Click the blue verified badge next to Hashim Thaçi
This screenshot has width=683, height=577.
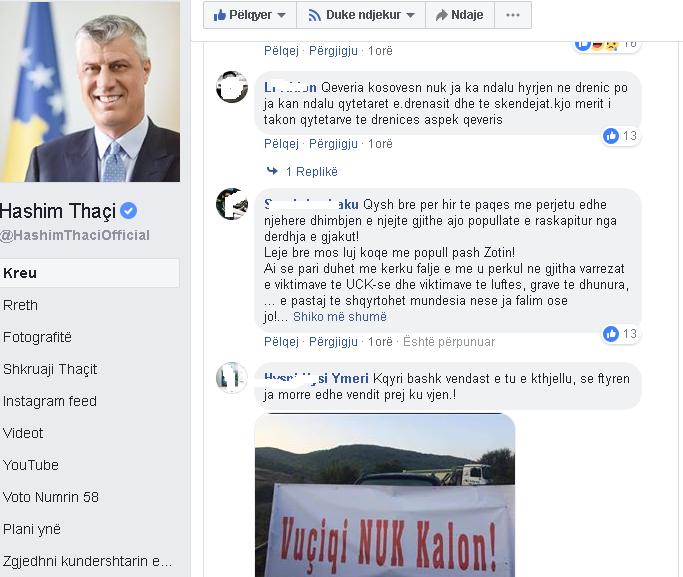tap(128, 211)
